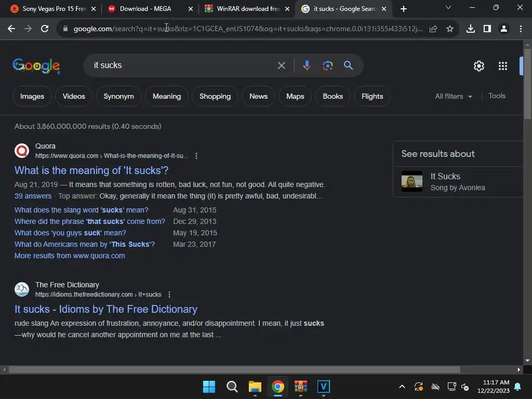Click the Chrome forward arrow
Image resolution: width=532 pixels, height=399 pixels.
coord(28,29)
